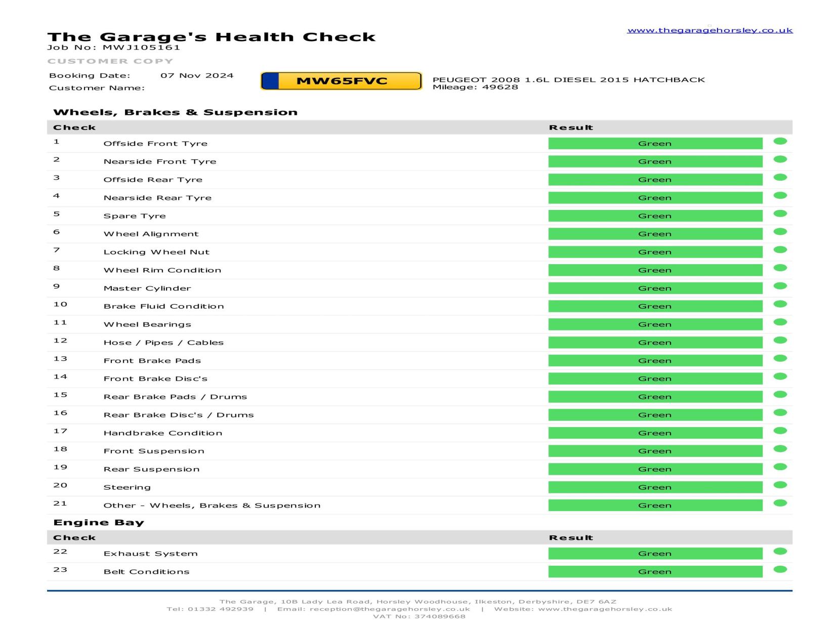Click the green status dot for Wheel Bearings
The height and width of the screenshot is (630, 840).
pos(780,322)
